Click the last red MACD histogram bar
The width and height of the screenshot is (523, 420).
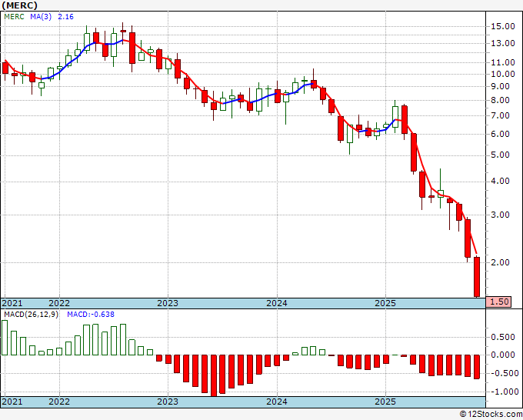[477, 367]
